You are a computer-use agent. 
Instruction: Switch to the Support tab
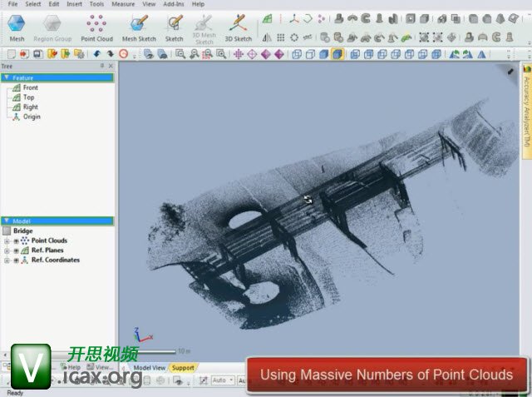[x=183, y=367]
